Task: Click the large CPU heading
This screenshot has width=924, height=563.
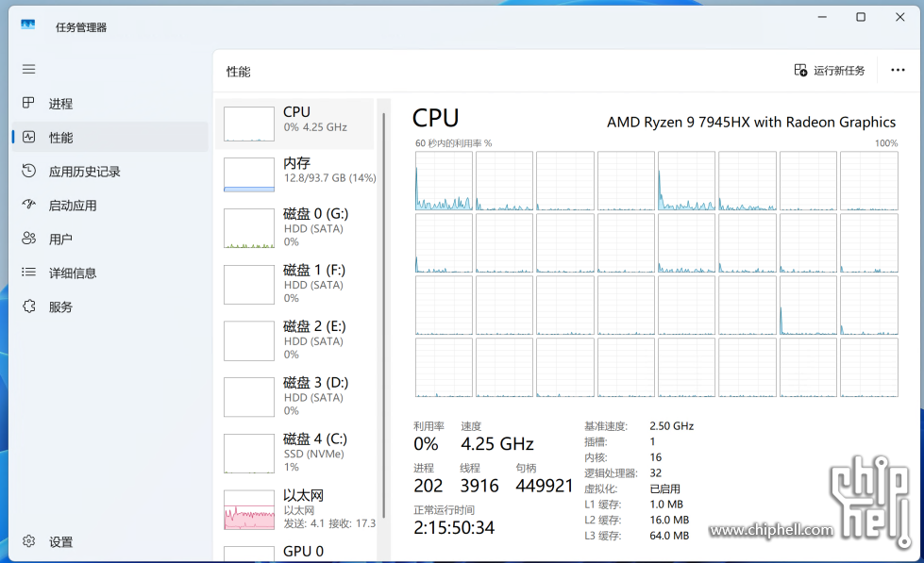Action: [x=435, y=119]
